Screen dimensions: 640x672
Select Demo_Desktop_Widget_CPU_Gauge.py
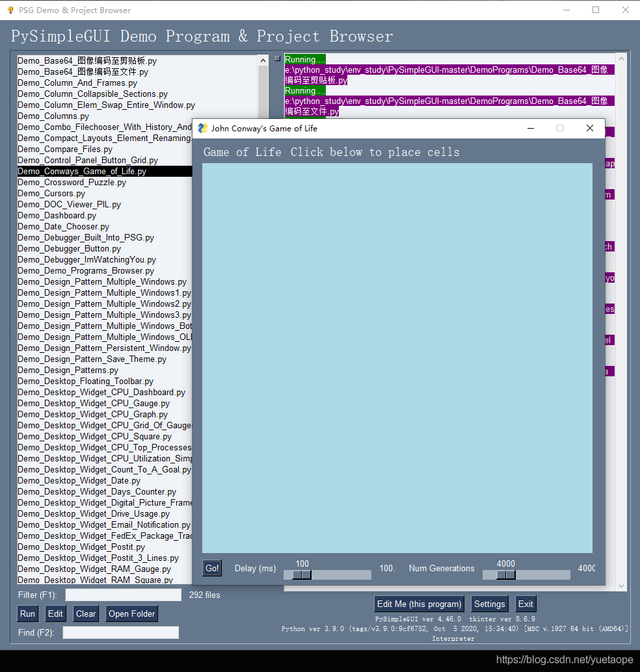click(94, 404)
